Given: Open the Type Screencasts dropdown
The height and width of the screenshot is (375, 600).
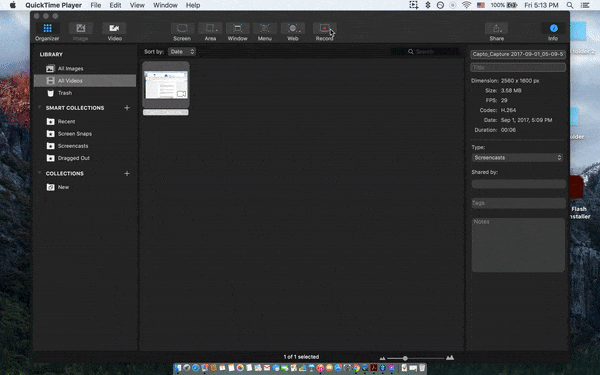Looking at the screenshot, I should (517, 158).
